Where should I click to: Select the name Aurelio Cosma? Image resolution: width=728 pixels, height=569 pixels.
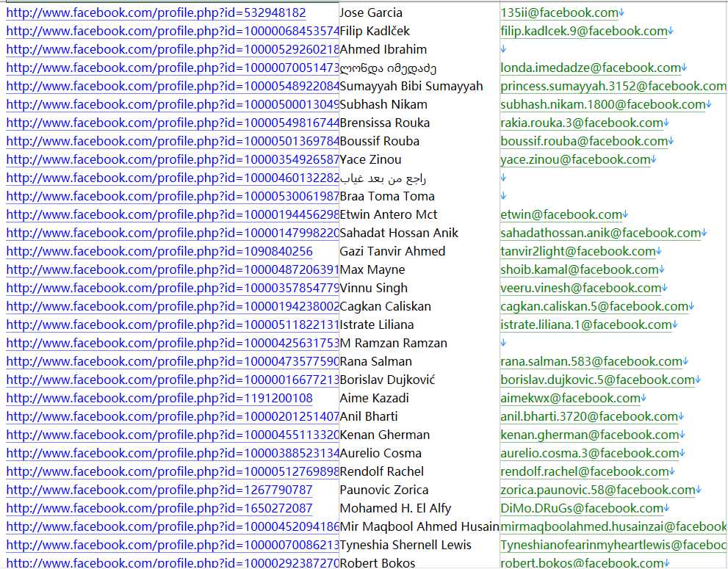pos(381,454)
